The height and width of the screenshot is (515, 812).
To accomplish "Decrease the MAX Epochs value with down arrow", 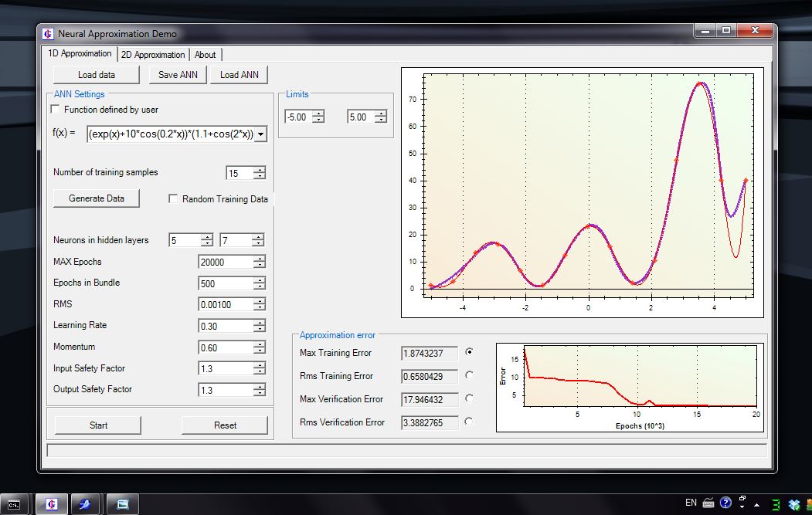I will 259,266.
